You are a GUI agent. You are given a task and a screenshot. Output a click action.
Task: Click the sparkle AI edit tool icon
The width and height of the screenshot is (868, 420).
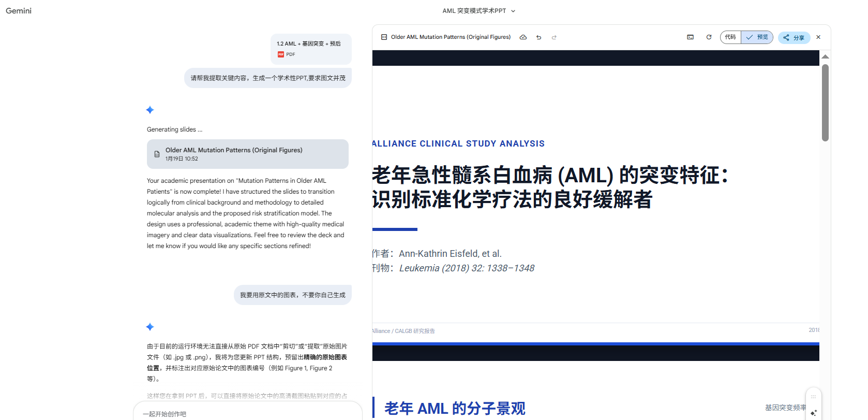[813, 413]
